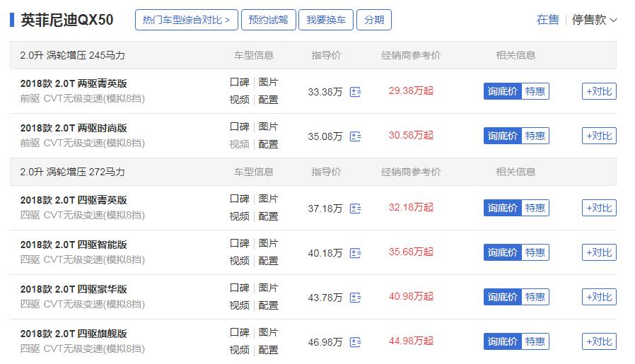Expand the 停售款 dropdown

click(594, 19)
